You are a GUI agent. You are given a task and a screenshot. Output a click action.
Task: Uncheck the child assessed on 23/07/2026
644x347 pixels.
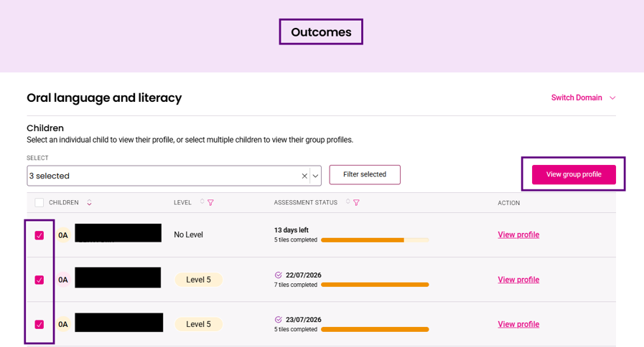coord(39,325)
